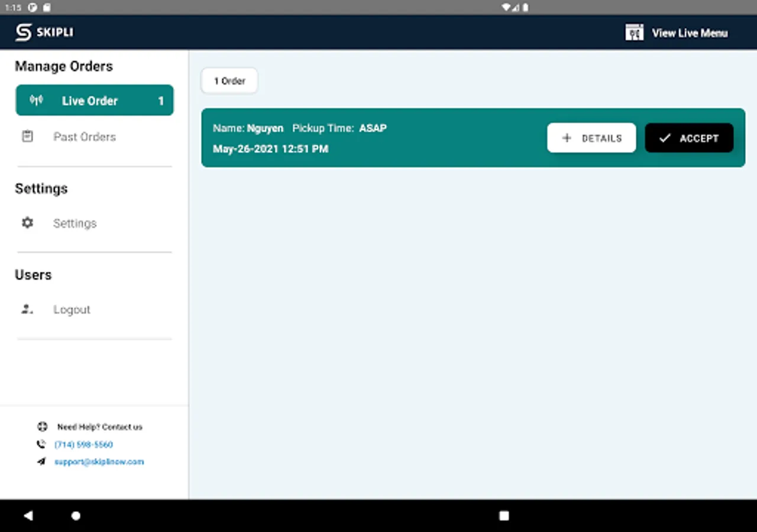The height and width of the screenshot is (532, 757).
Task: Click the Past Orders clipboard icon
Action: (x=27, y=137)
